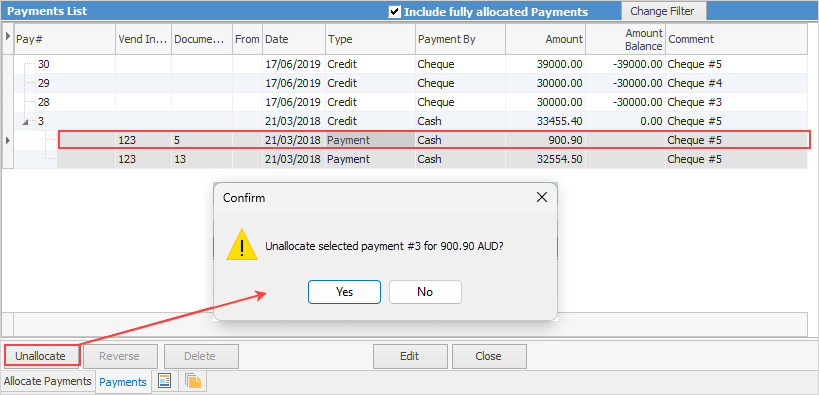The image size is (819, 395).
Task: Click amount 900.90 in selected row
Action: coord(545,140)
